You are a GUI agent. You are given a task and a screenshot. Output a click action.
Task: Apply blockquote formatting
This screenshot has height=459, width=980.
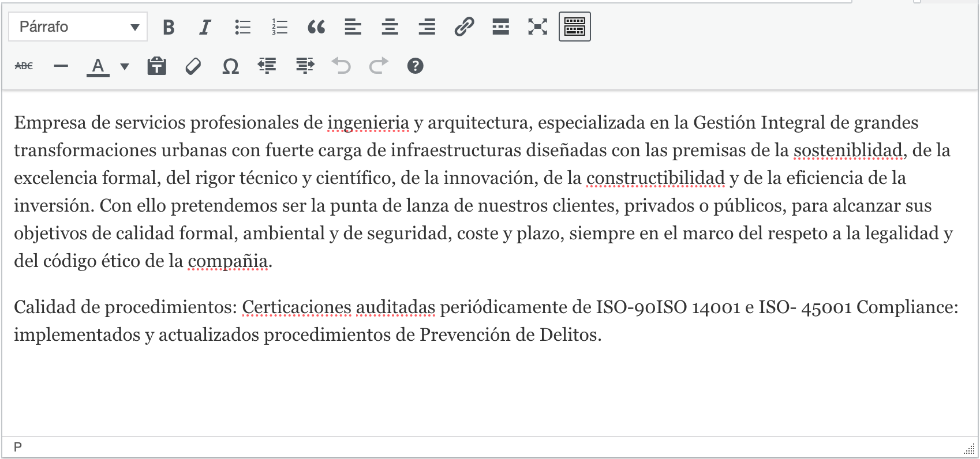point(316,27)
